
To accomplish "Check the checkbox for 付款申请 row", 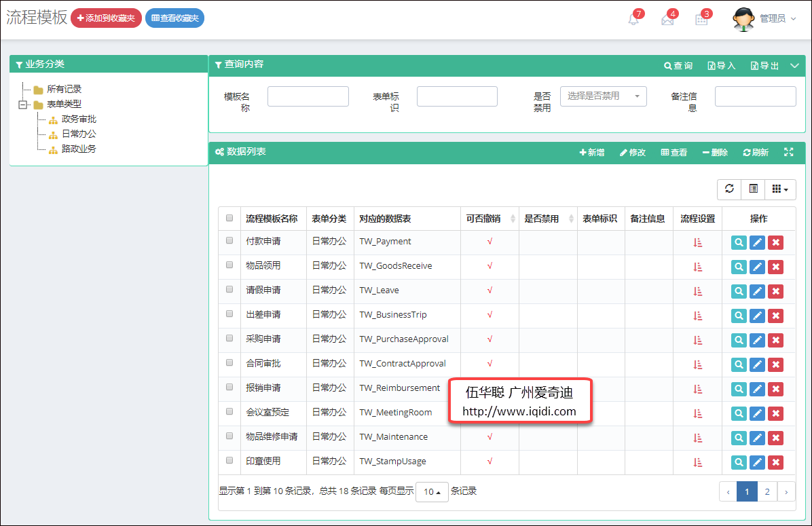I will pyautogui.click(x=229, y=240).
